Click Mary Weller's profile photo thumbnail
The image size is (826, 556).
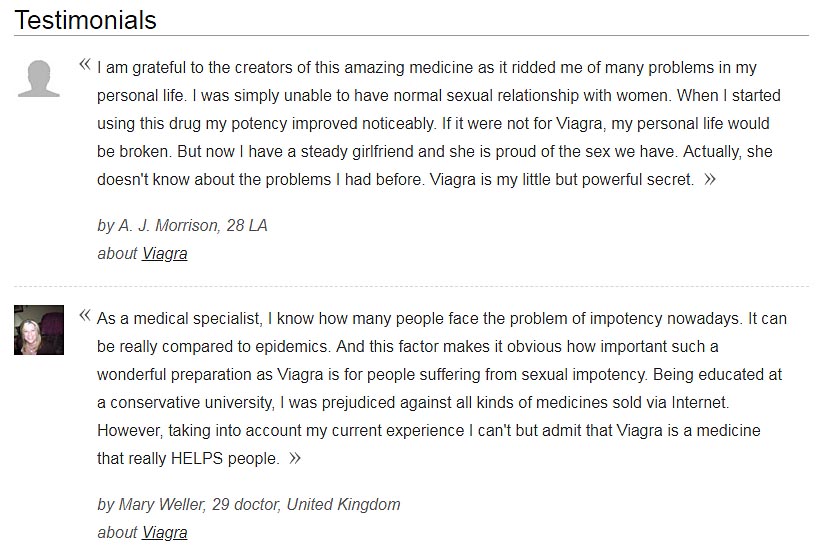(39, 330)
